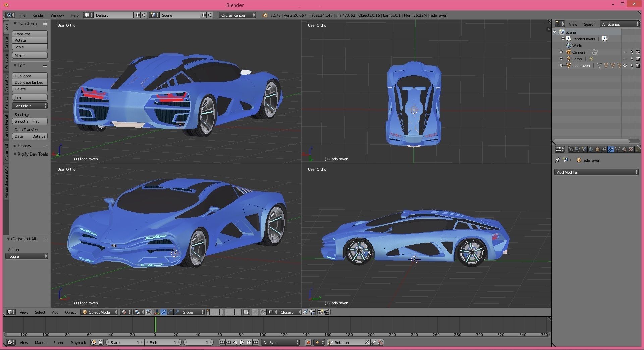Toggle selectability arrow for the Lamp object
644x350 pixels.
click(632, 59)
